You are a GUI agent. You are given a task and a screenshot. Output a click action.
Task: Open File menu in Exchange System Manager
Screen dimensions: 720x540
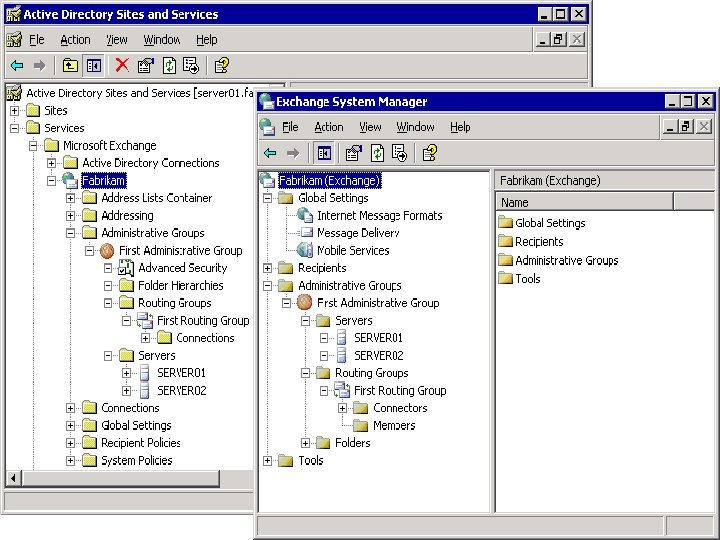290,127
